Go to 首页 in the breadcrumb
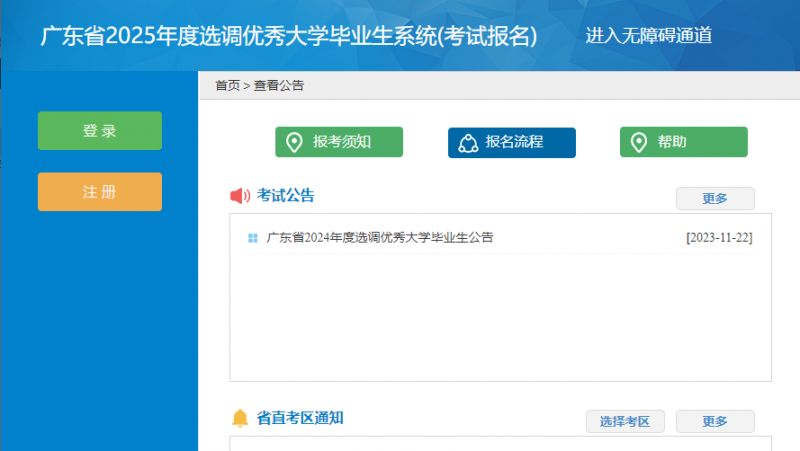This screenshot has width=800, height=451. click(228, 86)
